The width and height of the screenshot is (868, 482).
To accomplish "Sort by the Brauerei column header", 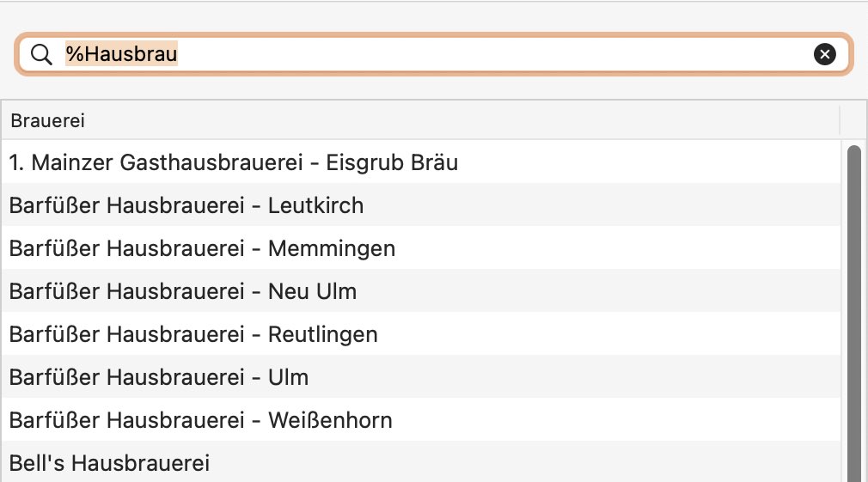I will [421, 120].
